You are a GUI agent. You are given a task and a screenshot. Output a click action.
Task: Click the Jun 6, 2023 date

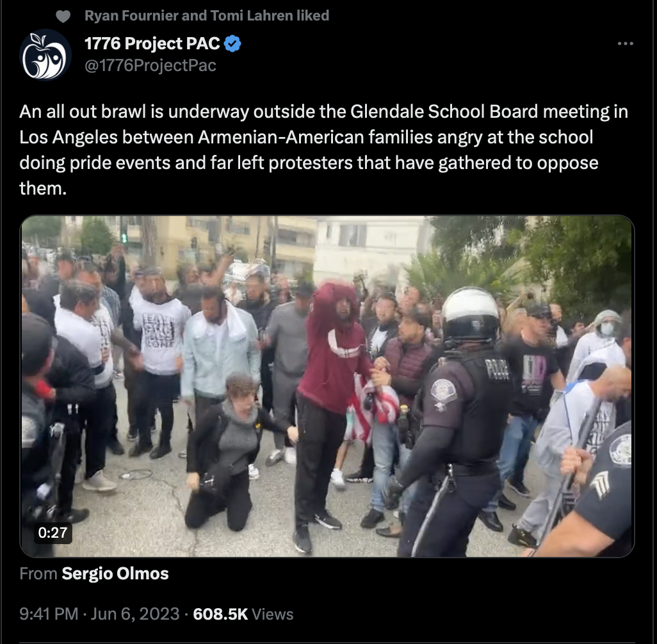tap(135, 615)
